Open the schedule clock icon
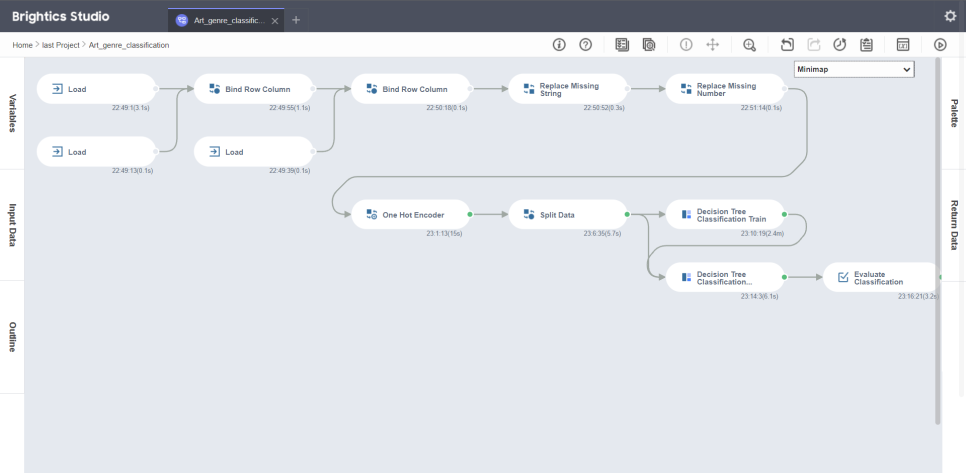 [840, 45]
